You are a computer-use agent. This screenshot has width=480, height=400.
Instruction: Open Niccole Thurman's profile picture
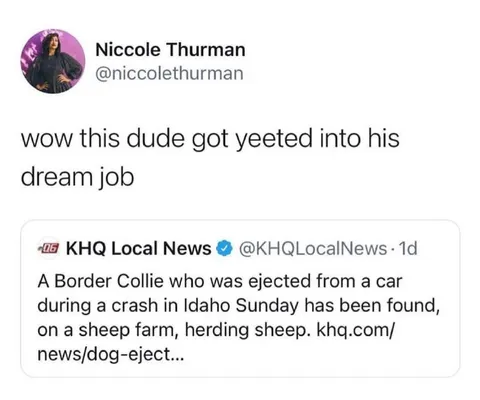click(x=53, y=61)
